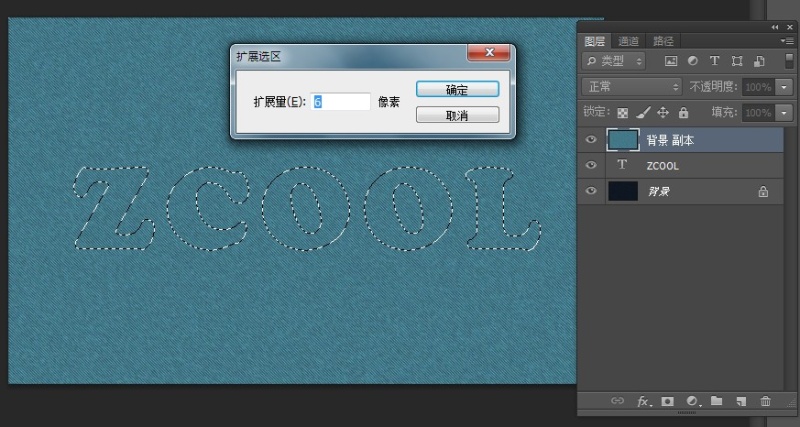Viewport: 800px width, 427px height.
Task: Lock layer position move icon
Action: (x=662, y=113)
